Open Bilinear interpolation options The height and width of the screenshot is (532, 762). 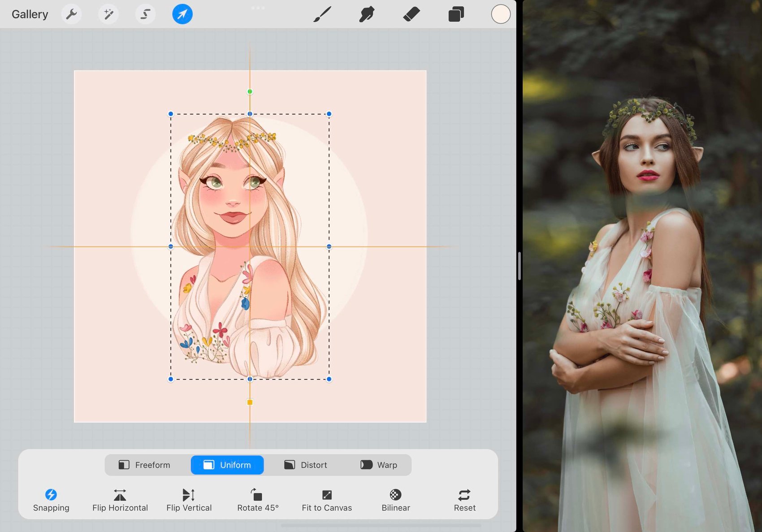(396, 500)
